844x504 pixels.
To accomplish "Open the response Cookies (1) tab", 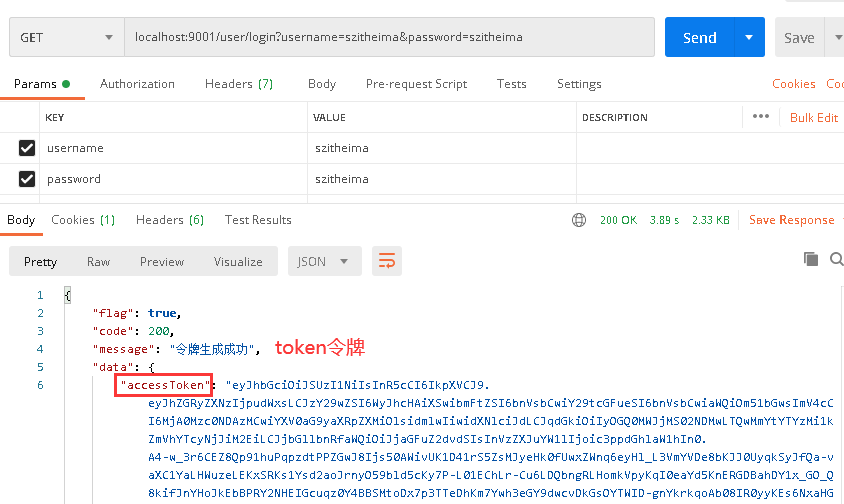I will pyautogui.click(x=83, y=220).
